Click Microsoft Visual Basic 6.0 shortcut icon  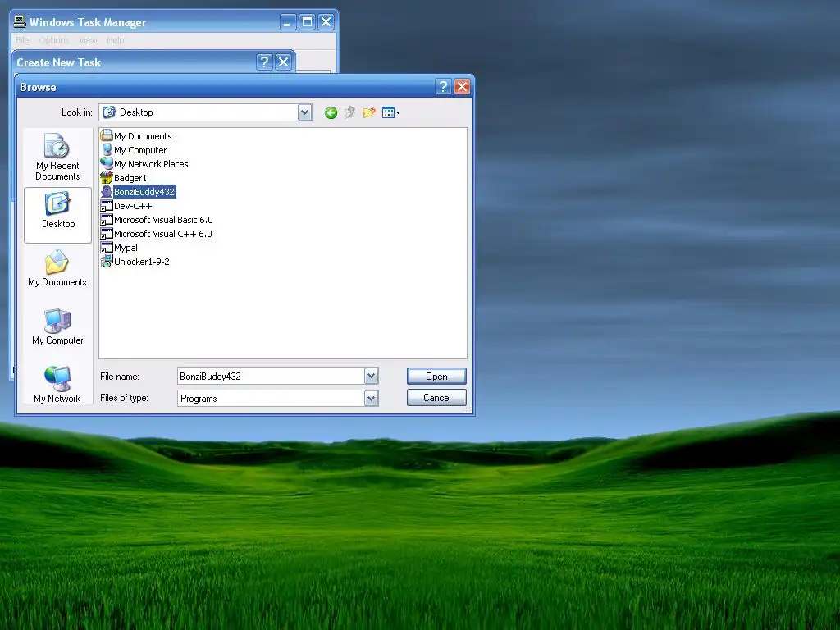[107, 219]
